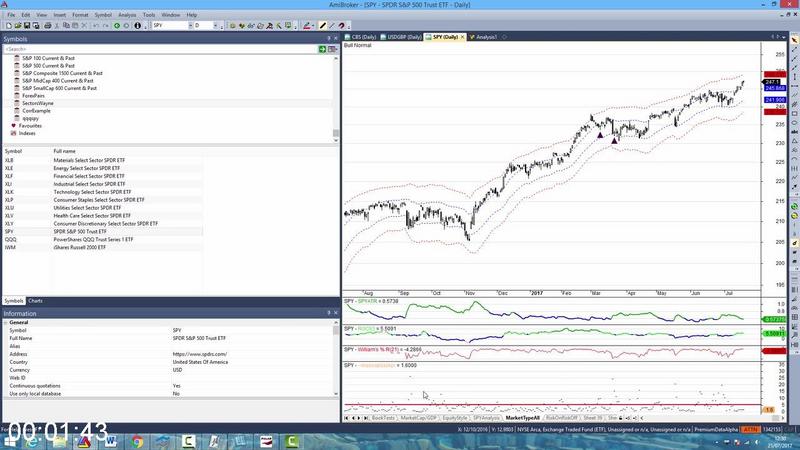Click the first-sheet navigation arrow at chart bottom
This screenshot has width=800, height=450.
(x=347, y=418)
